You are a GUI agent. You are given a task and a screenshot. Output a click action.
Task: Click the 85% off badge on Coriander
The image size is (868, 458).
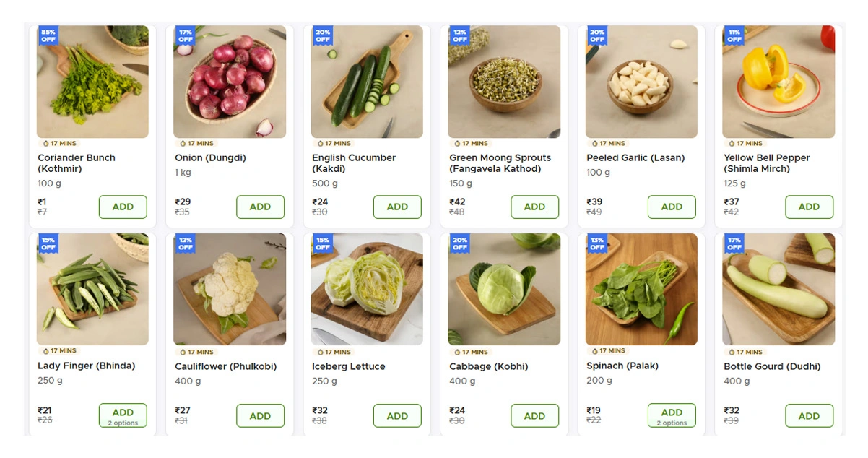(x=48, y=35)
